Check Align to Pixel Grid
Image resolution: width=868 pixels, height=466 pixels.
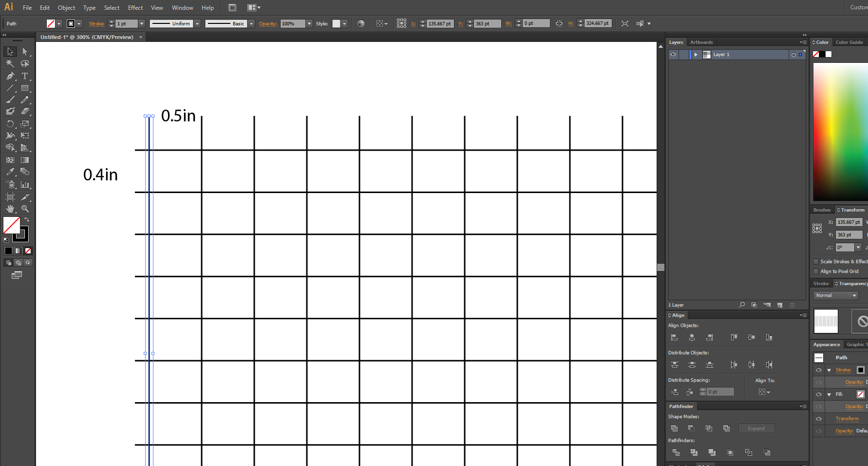[x=816, y=272]
